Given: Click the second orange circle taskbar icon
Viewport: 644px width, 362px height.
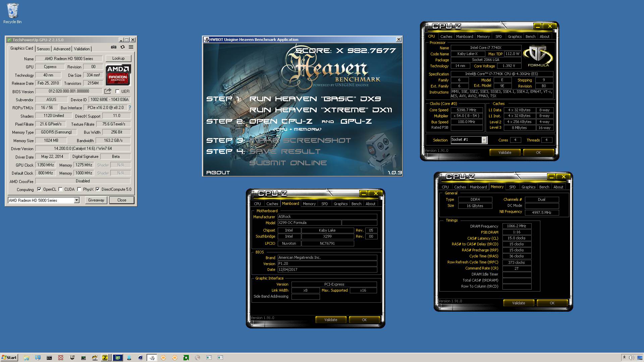Looking at the screenshot, I should click(174, 358).
